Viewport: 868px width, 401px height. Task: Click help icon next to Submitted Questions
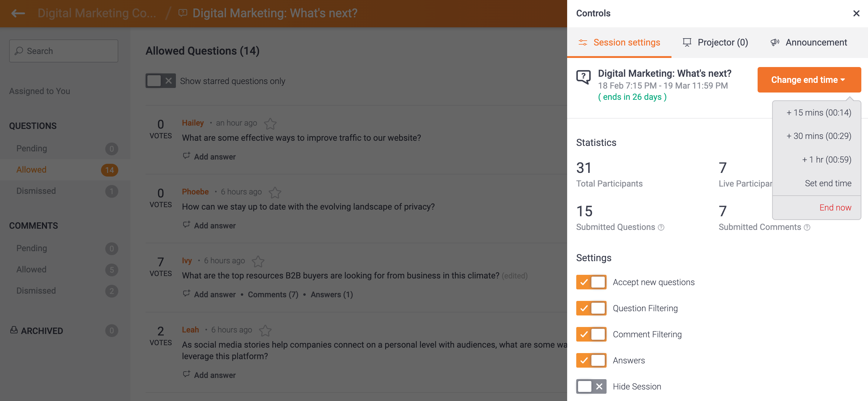(661, 227)
